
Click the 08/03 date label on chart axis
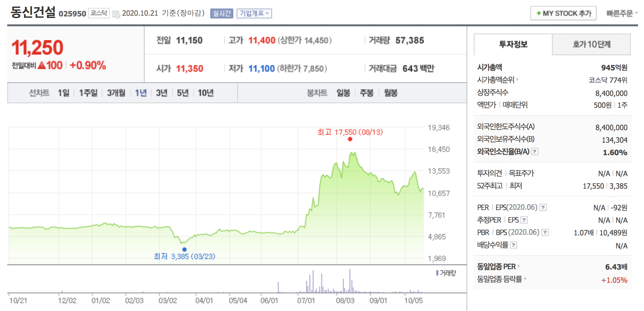click(x=345, y=300)
